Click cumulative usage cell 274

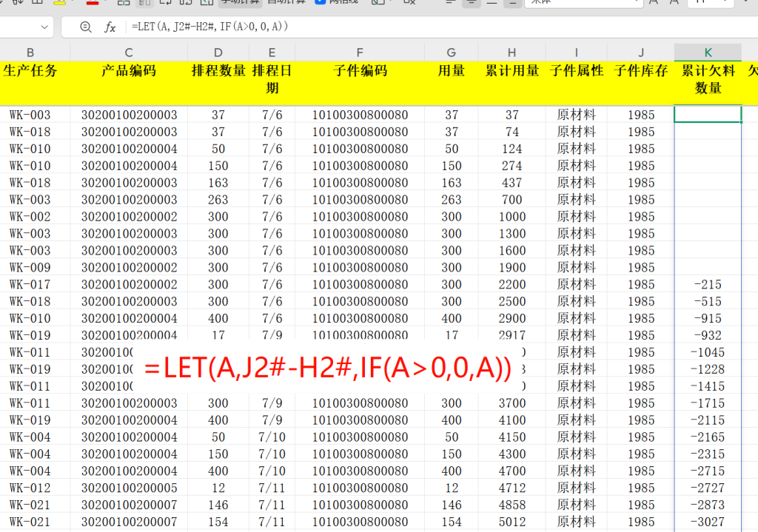pos(512,165)
